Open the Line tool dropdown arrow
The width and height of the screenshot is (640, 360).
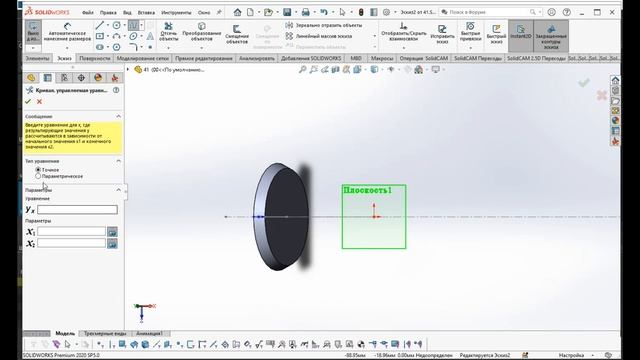click(107, 25)
